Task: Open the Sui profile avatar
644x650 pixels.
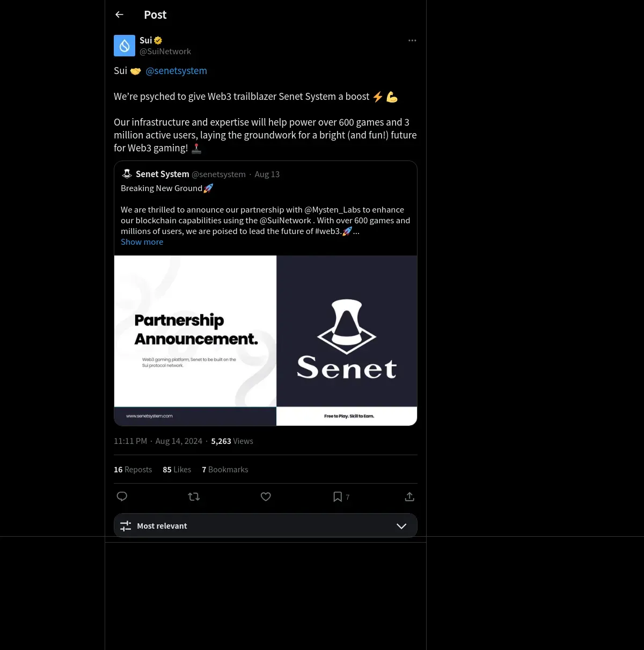Action: click(125, 46)
